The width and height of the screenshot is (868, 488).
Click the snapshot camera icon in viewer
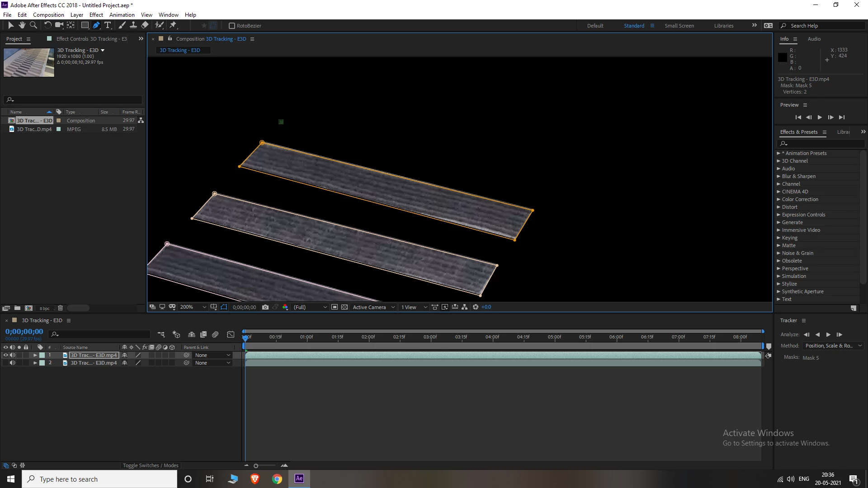(265, 307)
